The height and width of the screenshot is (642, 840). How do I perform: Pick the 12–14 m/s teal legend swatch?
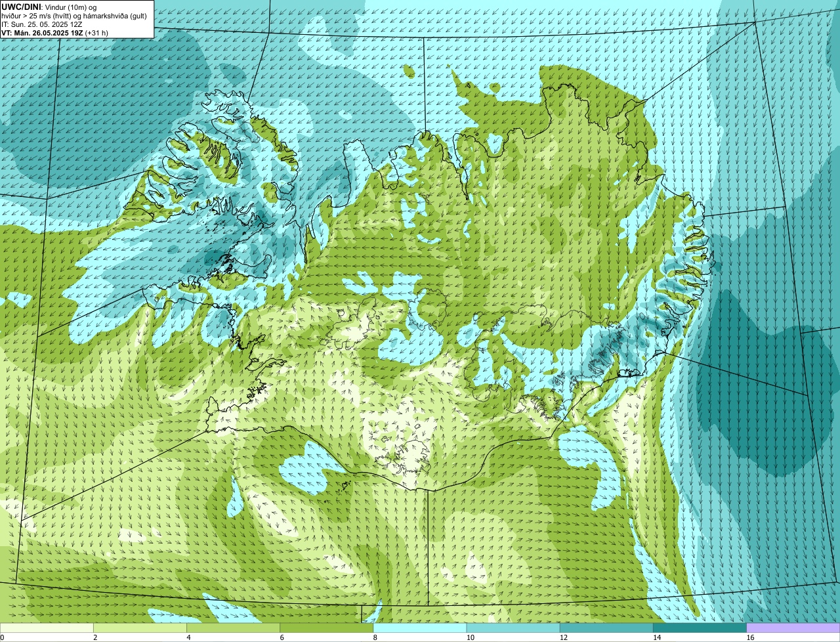pyautogui.click(x=606, y=628)
